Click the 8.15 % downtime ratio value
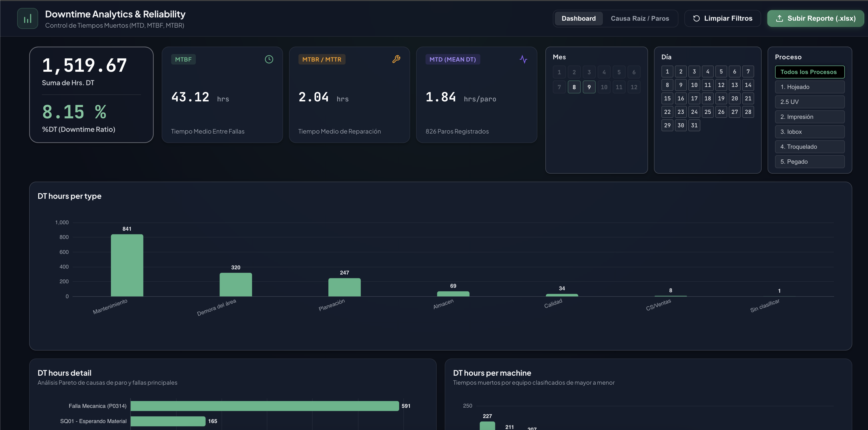Screen dimensions: 868x430 pos(74,112)
